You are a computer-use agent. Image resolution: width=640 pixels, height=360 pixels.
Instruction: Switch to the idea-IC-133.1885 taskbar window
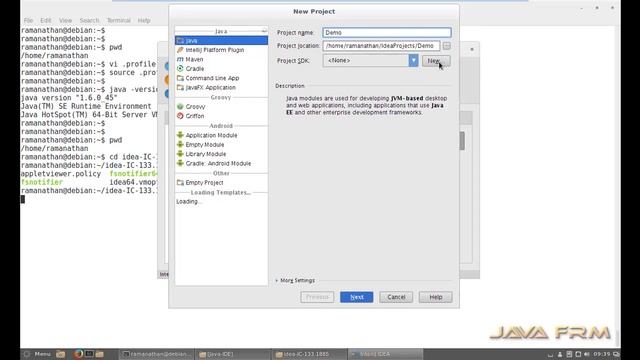308,354
